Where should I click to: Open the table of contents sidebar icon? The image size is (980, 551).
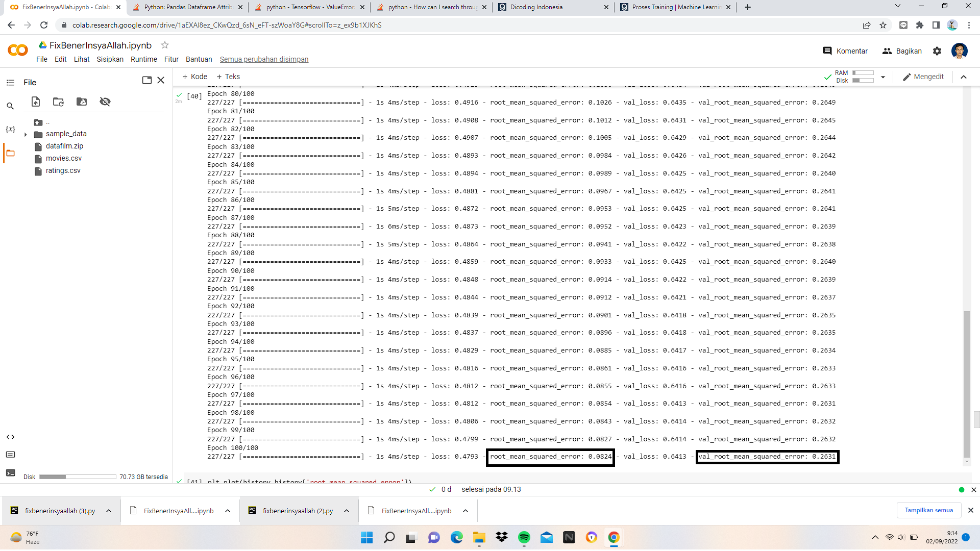(10, 83)
